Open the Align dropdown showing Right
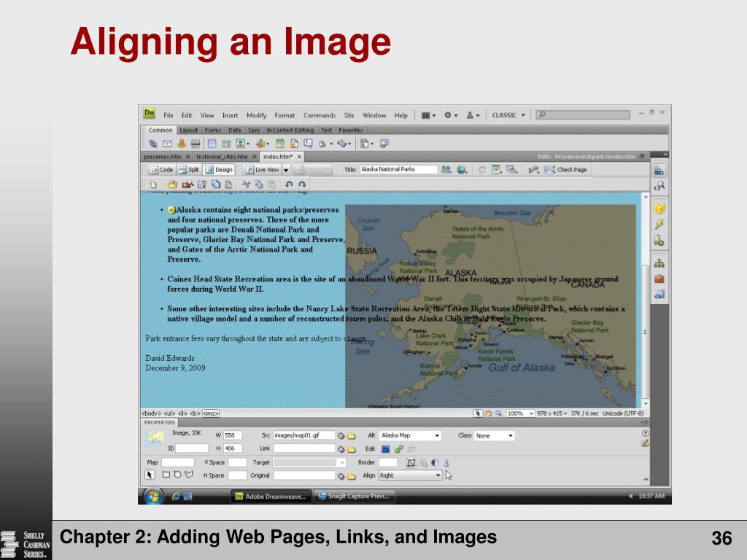This screenshot has height=560, width=747. point(410,475)
